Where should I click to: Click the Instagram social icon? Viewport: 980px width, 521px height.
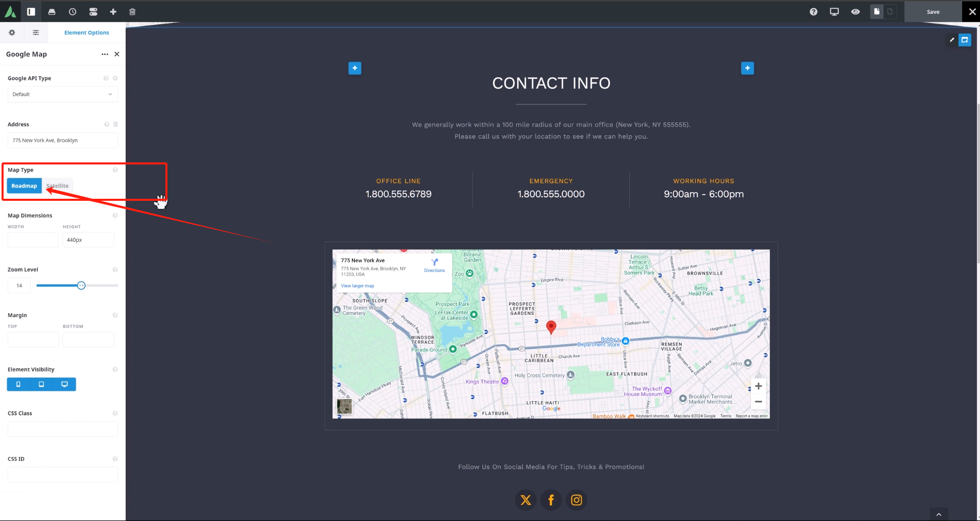pyautogui.click(x=577, y=500)
